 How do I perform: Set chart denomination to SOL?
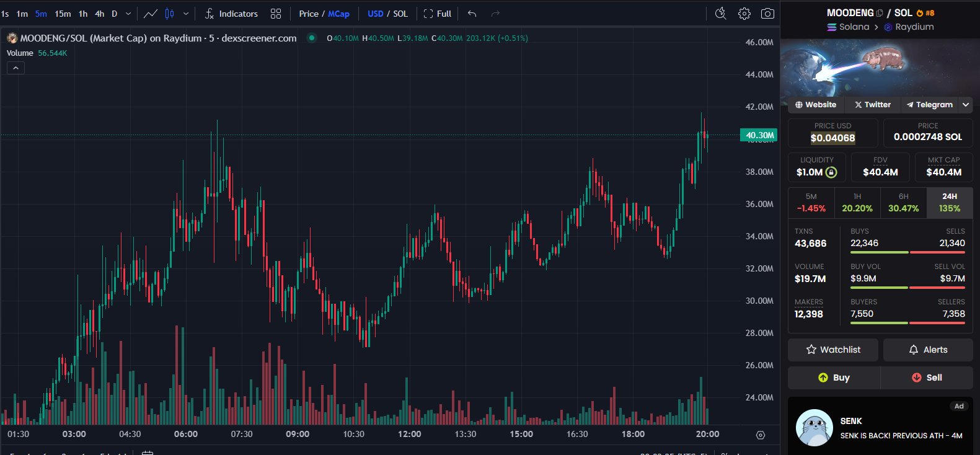coord(400,14)
